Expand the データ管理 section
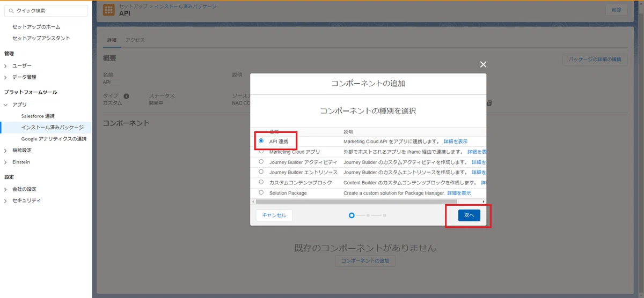644x298 pixels. point(5,77)
